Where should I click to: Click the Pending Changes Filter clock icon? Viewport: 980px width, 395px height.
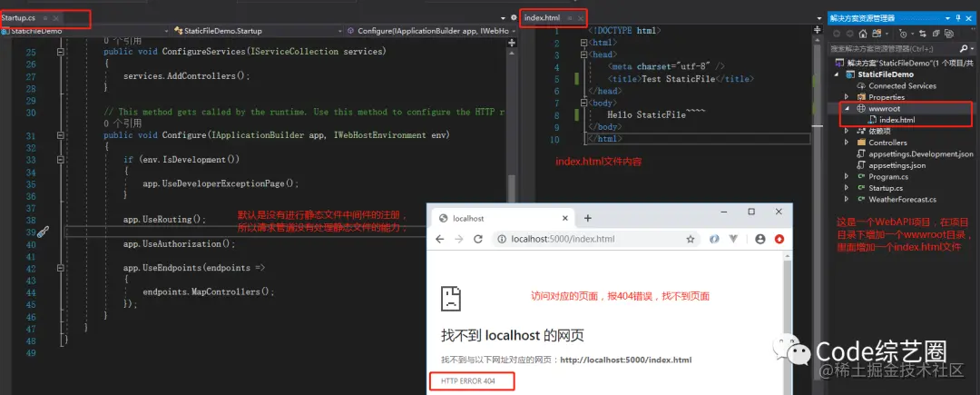click(904, 34)
